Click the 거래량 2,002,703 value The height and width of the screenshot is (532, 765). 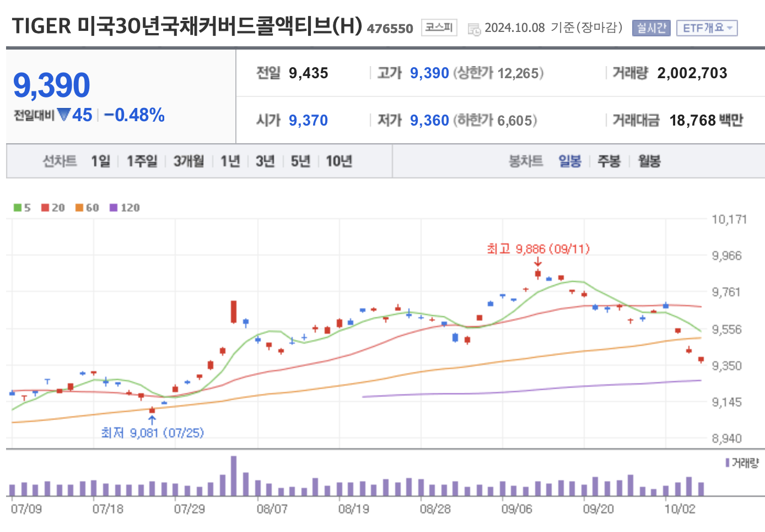coord(692,73)
